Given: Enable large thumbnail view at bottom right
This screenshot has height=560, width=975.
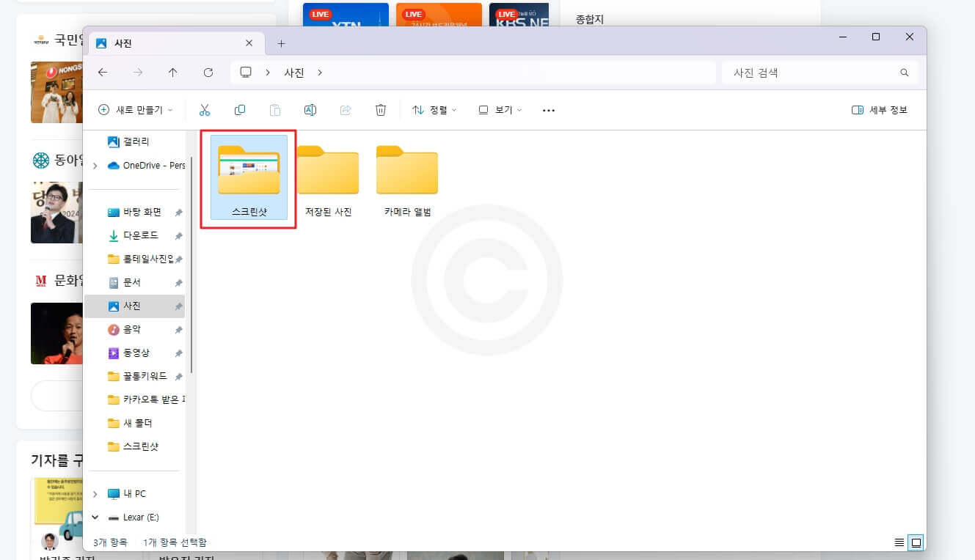Looking at the screenshot, I should click(916, 542).
